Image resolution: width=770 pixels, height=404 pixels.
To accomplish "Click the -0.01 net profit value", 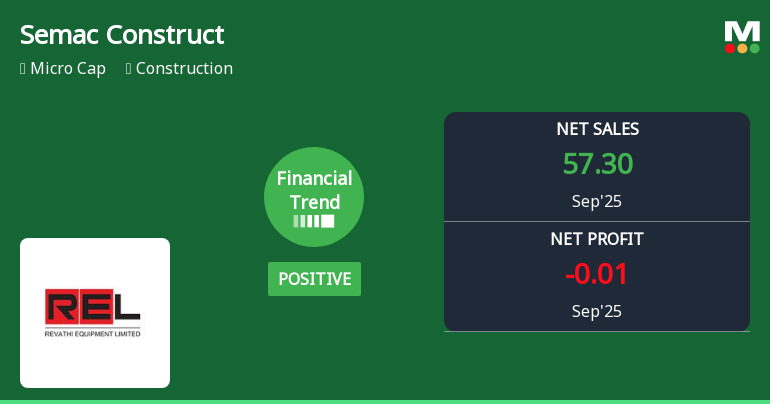I will point(597,274).
